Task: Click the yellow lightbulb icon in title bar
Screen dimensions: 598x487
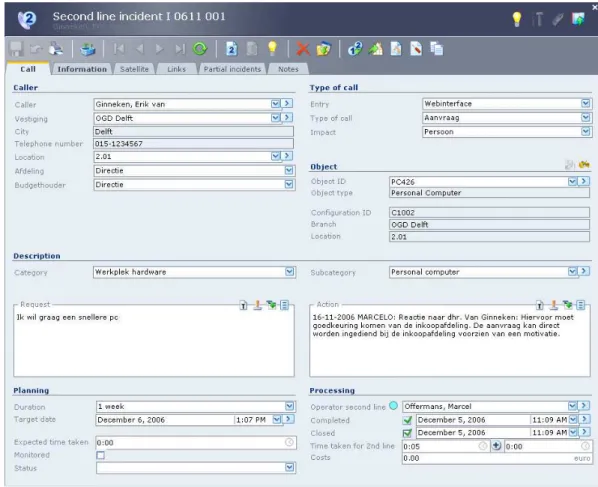Action: tap(517, 19)
